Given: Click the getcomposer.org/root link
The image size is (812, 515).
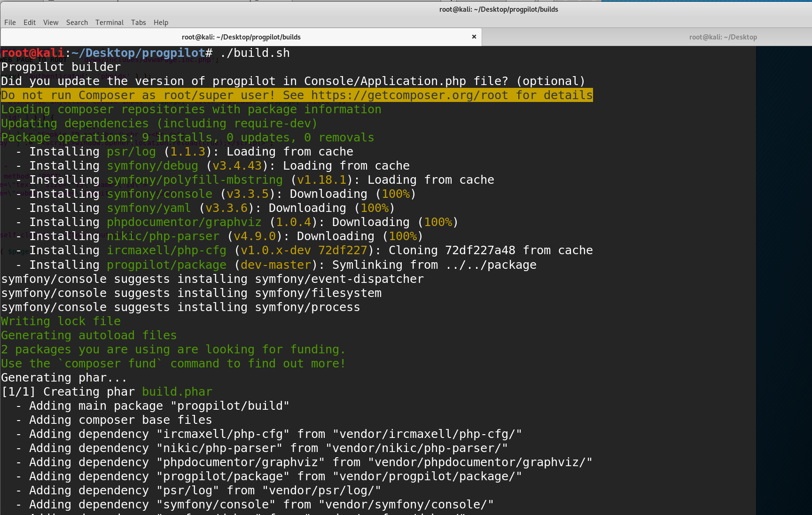Looking at the screenshot, I should (409, 95).
